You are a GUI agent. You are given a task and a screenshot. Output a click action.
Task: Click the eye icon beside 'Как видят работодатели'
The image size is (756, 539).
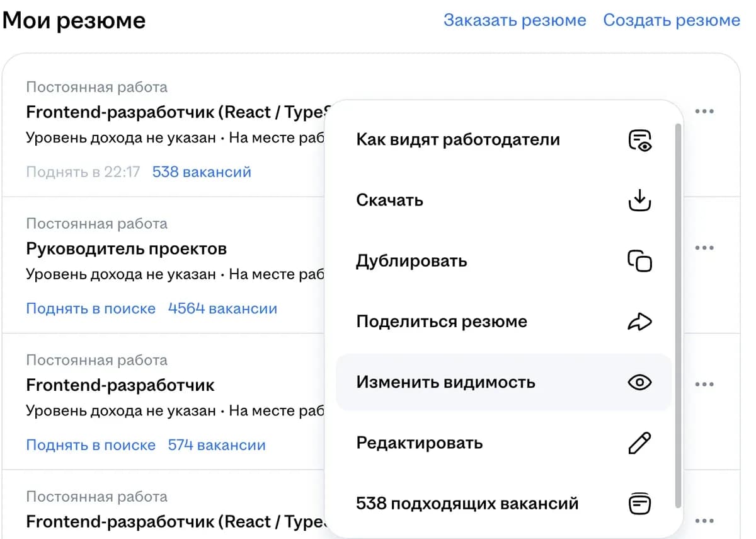(x=640, y=139)
